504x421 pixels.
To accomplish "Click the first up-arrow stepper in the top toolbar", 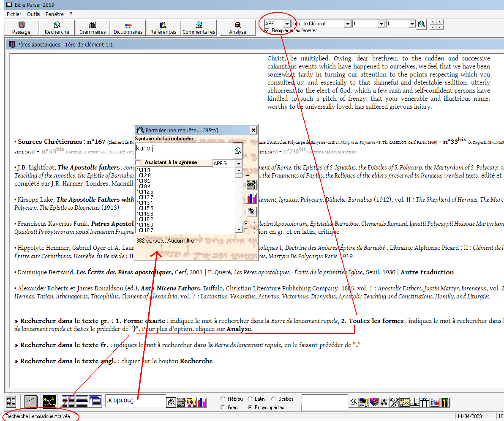I will [x=433, y=22].
